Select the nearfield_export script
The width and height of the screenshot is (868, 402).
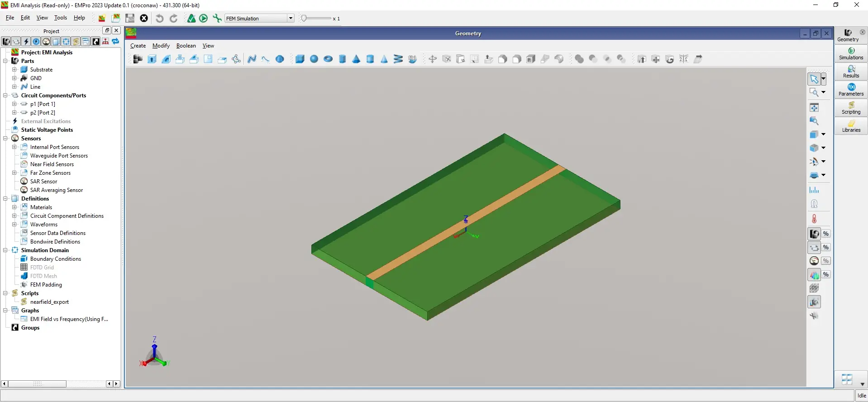tap(49, 302)
